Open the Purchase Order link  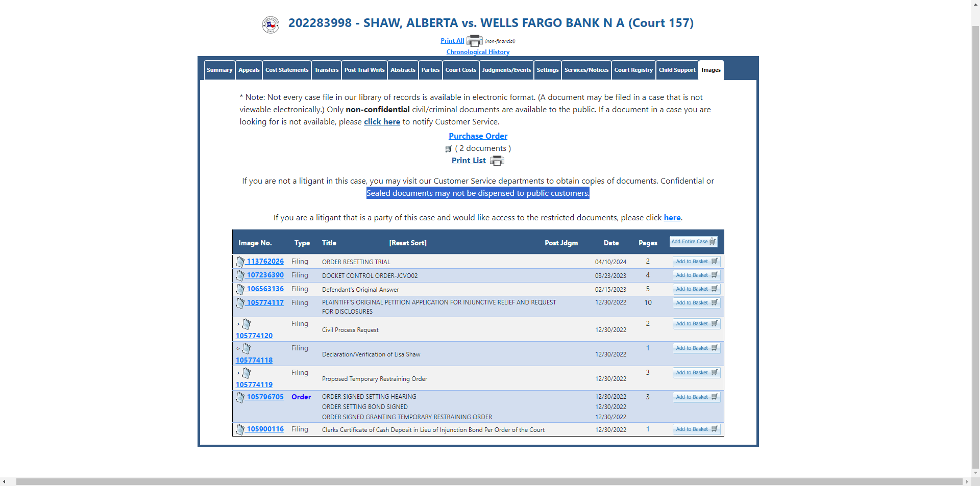pyautogui.click(x=478, y=136)
